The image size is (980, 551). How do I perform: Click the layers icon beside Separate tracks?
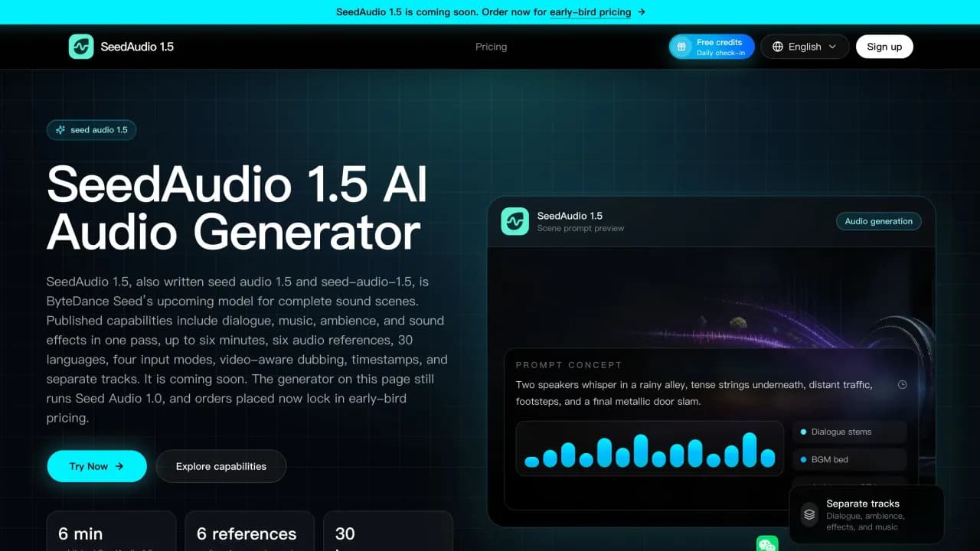(x=809, y=515)
